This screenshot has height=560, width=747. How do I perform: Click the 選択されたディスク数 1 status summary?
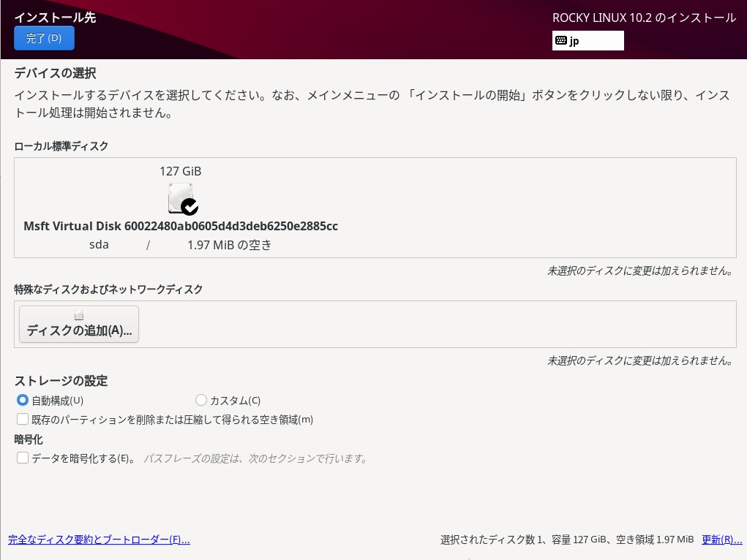(567, 540)
